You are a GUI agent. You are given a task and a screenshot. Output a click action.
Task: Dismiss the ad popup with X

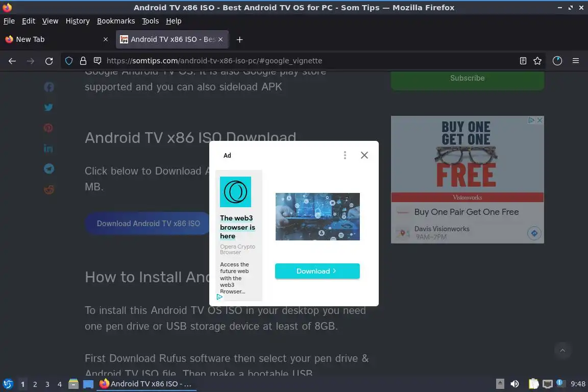pos(364,155)
